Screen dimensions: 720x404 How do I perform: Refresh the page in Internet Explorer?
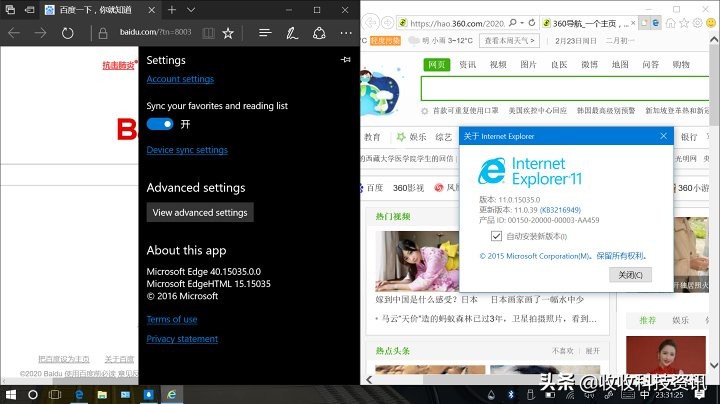(x=532, y=22)
